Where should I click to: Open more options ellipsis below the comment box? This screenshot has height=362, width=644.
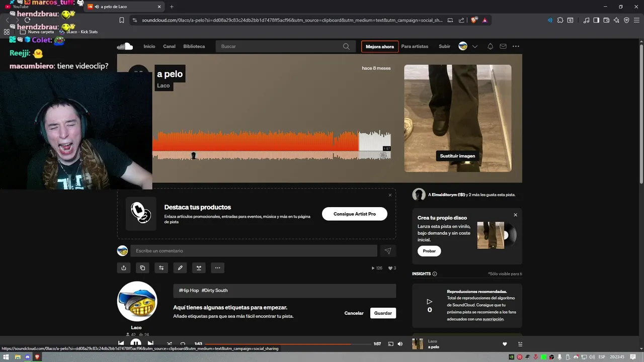[217, 268]
